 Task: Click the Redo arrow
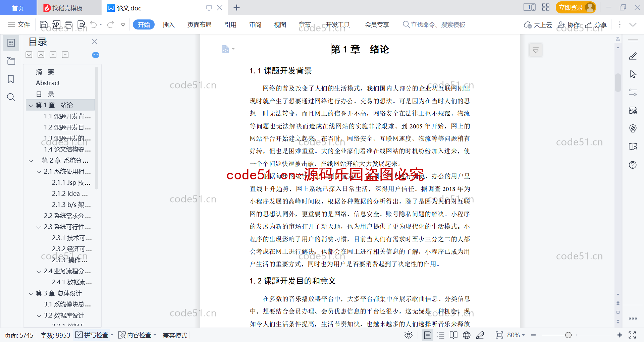click(111, 24)
